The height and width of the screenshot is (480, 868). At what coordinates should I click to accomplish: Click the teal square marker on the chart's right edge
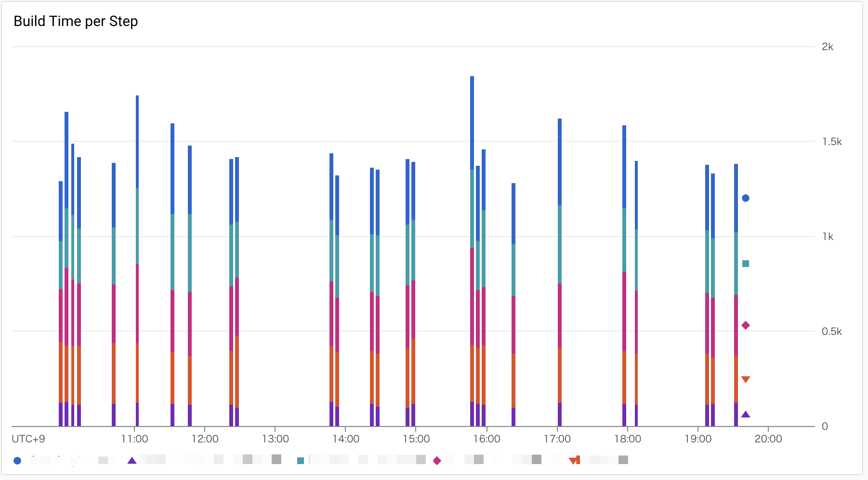tap(746, 264)
